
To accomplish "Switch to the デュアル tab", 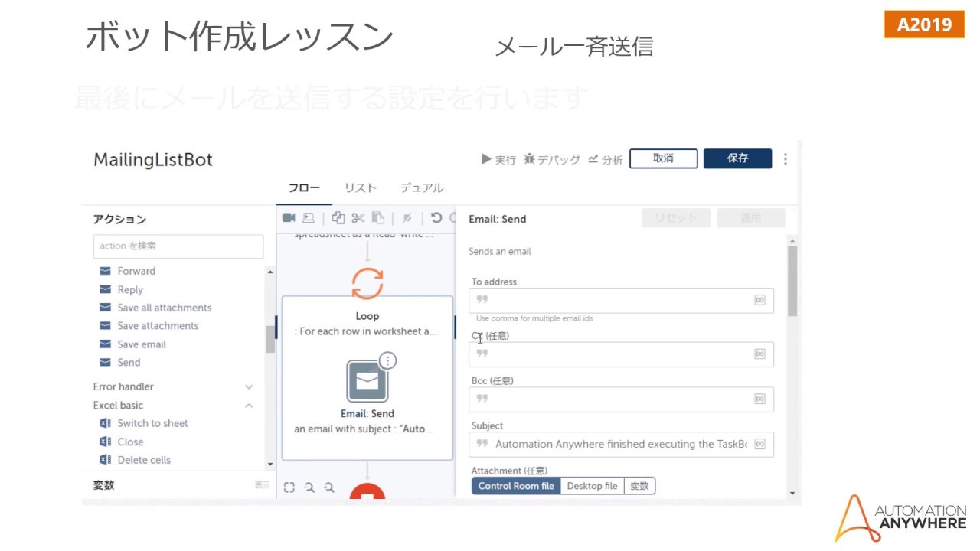I will click(x=422, y=188).
